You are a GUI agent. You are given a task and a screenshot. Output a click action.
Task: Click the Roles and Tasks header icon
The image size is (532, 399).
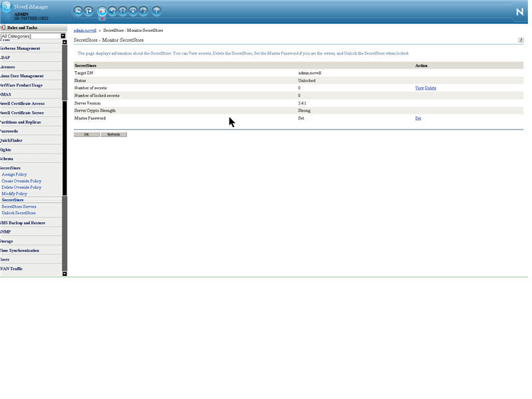tap(3, 27)
